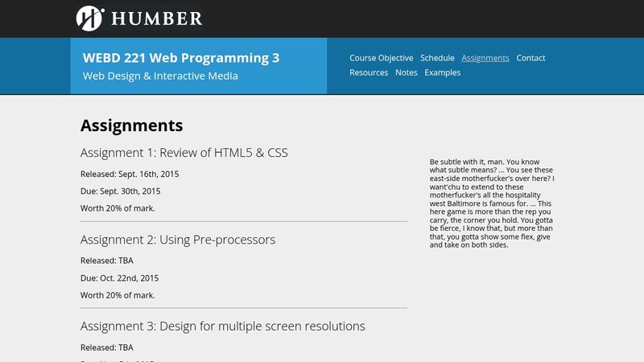Go to the Schedule page
Viewport: 644px width, 362px height.
(x=437, y=58)
